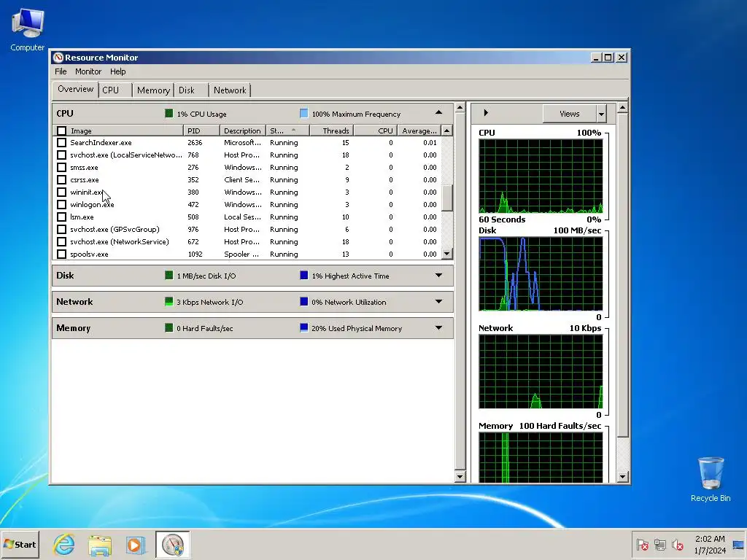The image size is (747, 560).
Task: Sort by the Average CPU column header
Action: point(419,131)
